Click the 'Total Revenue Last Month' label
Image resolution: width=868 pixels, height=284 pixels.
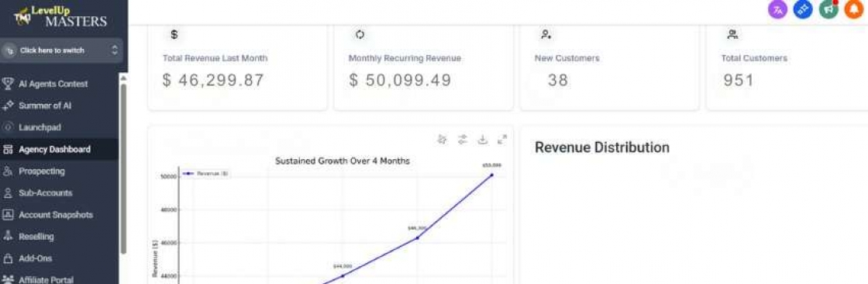tap(215, 58)
